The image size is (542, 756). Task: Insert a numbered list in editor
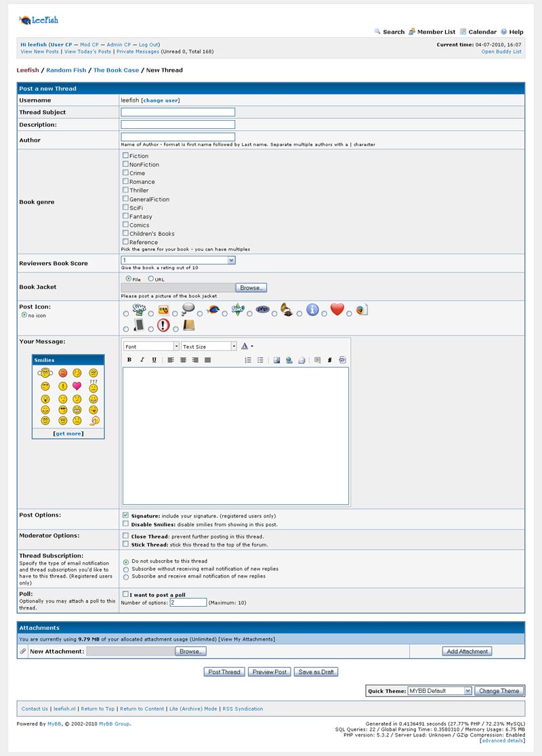[x=248, y=360]
